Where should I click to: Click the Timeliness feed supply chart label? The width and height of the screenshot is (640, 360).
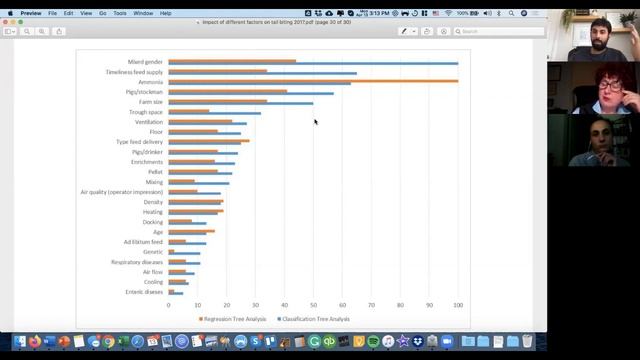point(134,72)
